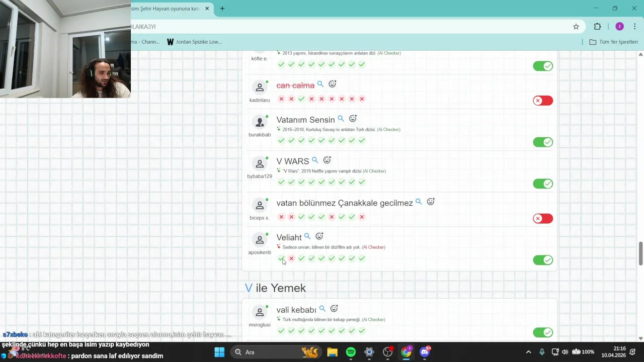Click the page's vertical scrollbar thumb
This screenshot has width=644, height=362.
pyautogui.click(x=640, y=253)
